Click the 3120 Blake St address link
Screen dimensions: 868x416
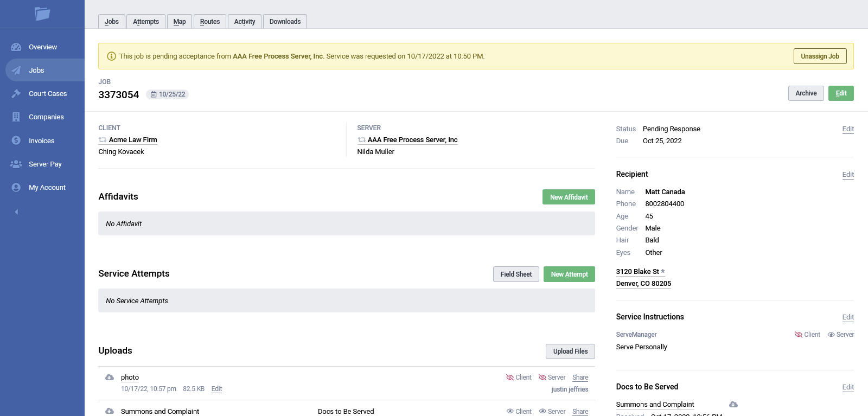point(637,272)
